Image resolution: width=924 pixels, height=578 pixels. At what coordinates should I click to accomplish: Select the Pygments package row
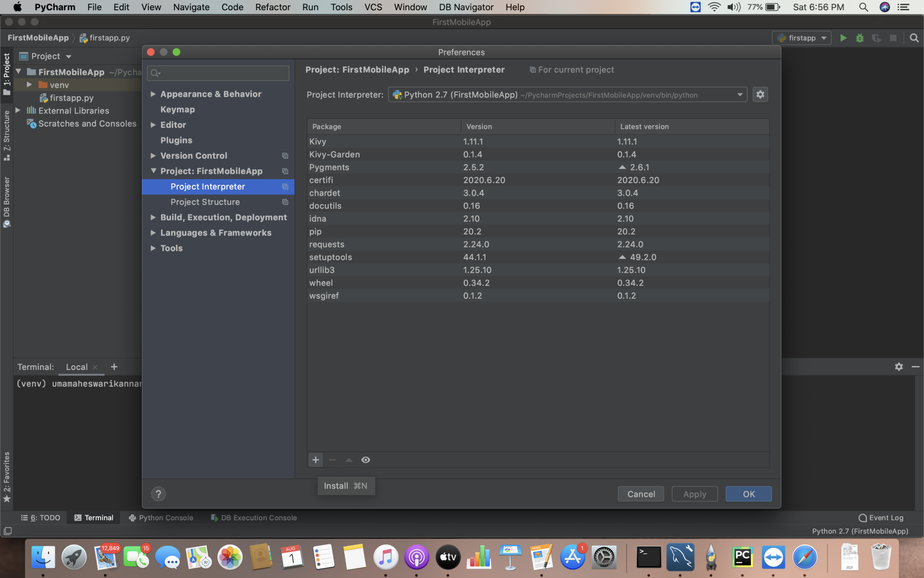538,167
